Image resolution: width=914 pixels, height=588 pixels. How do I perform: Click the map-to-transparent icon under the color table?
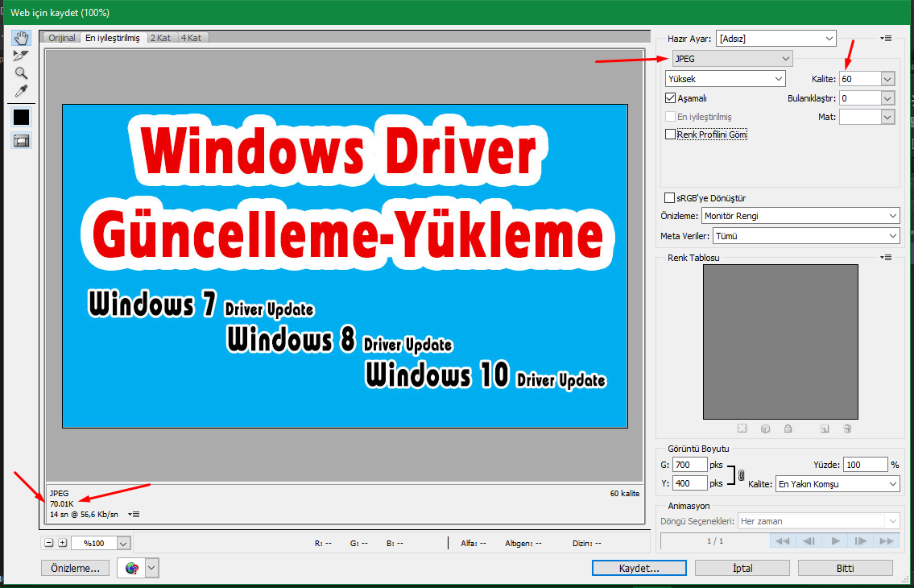(742, 429)
